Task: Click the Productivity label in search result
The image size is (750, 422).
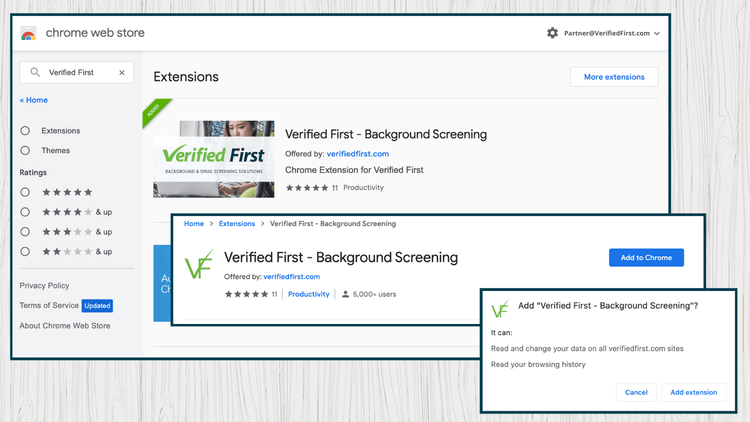Action: [x=364, y=188]
